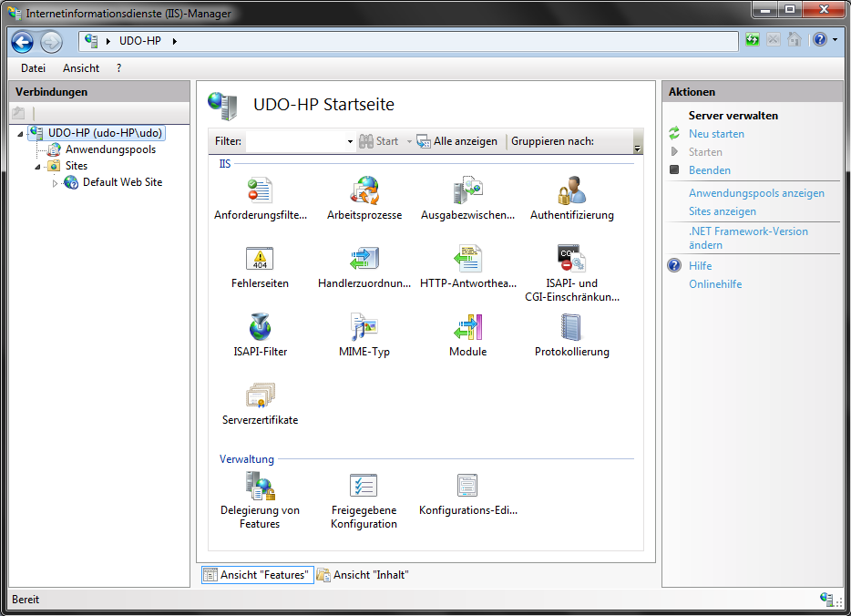The image size is (851, 616).
Task: Open the Ansicht menu
Action: coord(81,68)
